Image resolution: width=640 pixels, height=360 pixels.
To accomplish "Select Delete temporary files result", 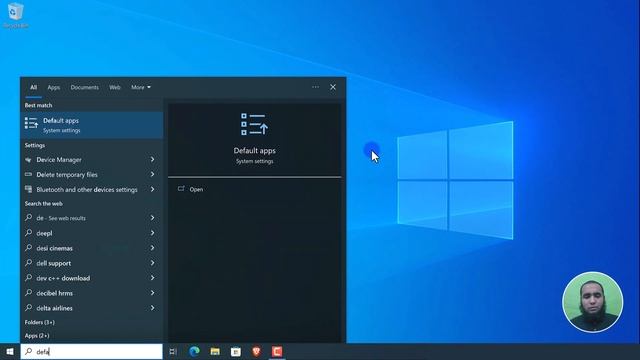I will [x=92, y=174].
